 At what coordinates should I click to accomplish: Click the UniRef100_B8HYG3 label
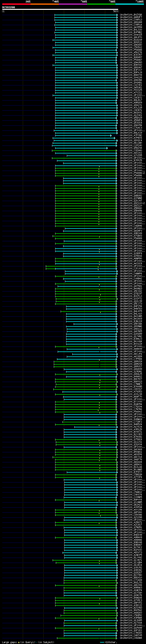(x=131, y=382)
